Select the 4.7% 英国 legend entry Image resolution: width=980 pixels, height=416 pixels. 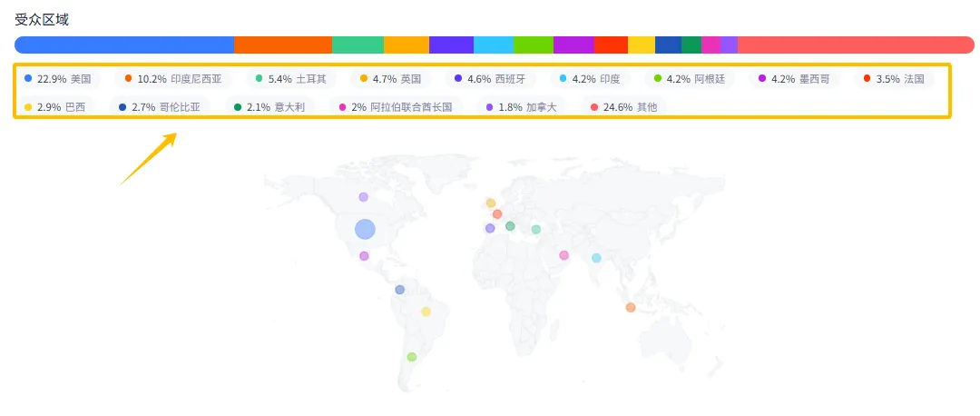tap(390, 79)
